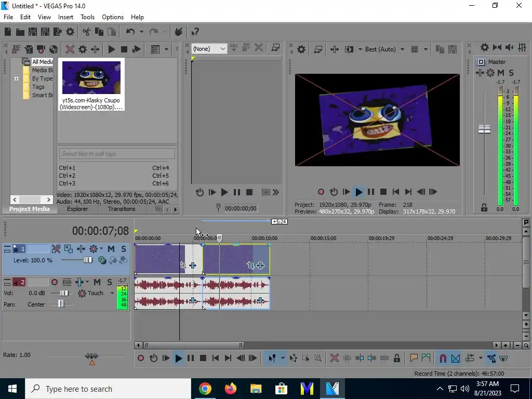Click Record button in bottom transport bar

[x=141, y=358]
